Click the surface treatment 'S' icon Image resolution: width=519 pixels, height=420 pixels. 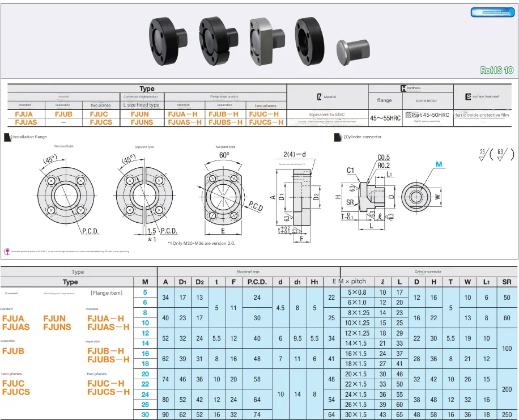468,97
